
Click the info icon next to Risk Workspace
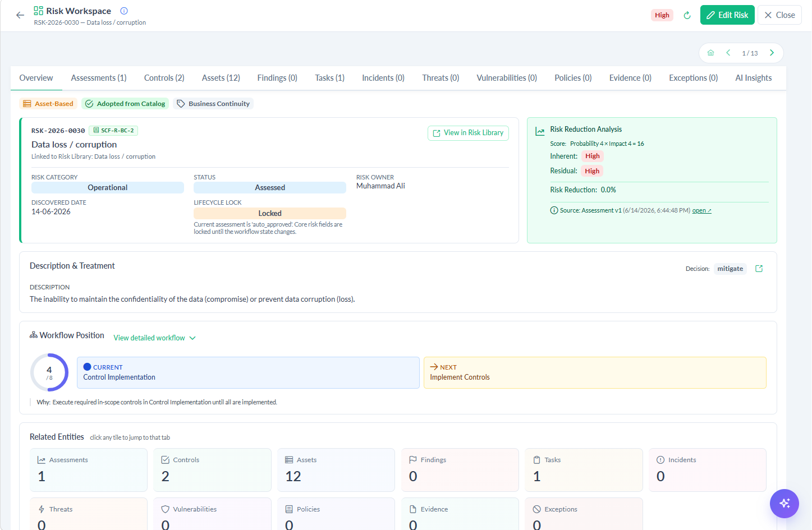pyautogui.click(x=124, y=11)
